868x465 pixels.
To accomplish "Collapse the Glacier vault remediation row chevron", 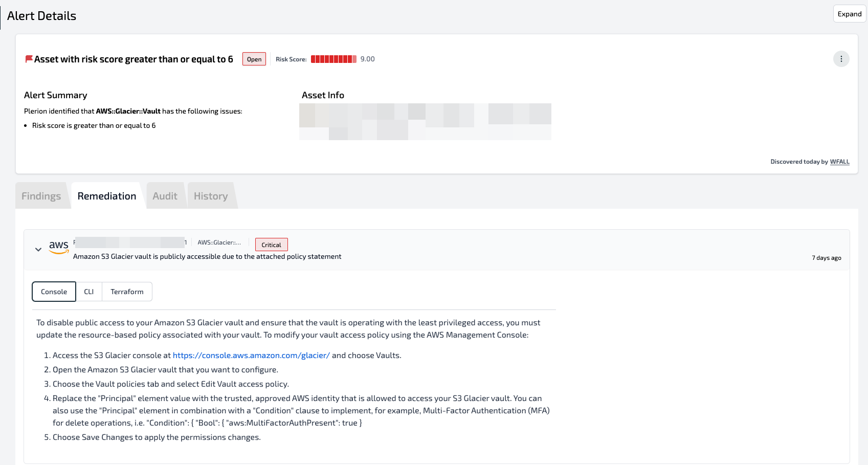I will tap(38, 250).
